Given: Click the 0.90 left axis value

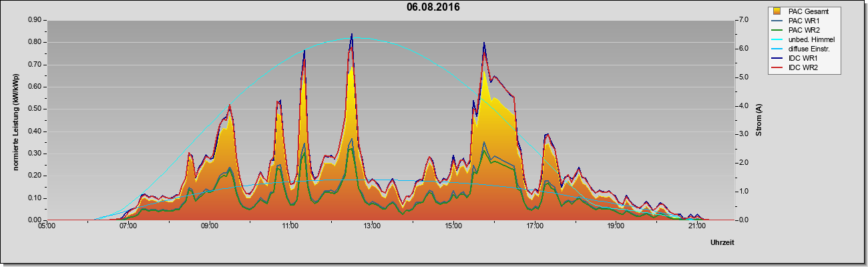Looking at the screenshot, I should click(34, 20).
